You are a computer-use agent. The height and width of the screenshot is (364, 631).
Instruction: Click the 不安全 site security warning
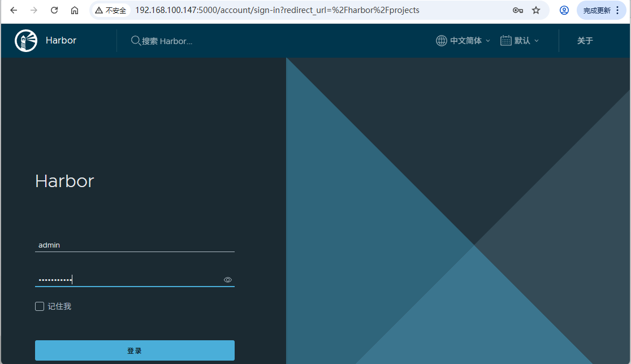(111, 11)
